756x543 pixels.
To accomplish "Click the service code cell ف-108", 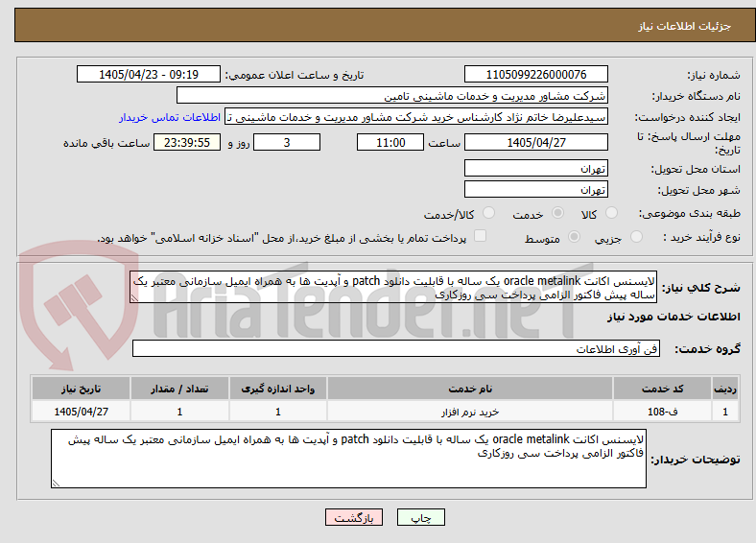I will pyautogui.click(x=663, y=412).
